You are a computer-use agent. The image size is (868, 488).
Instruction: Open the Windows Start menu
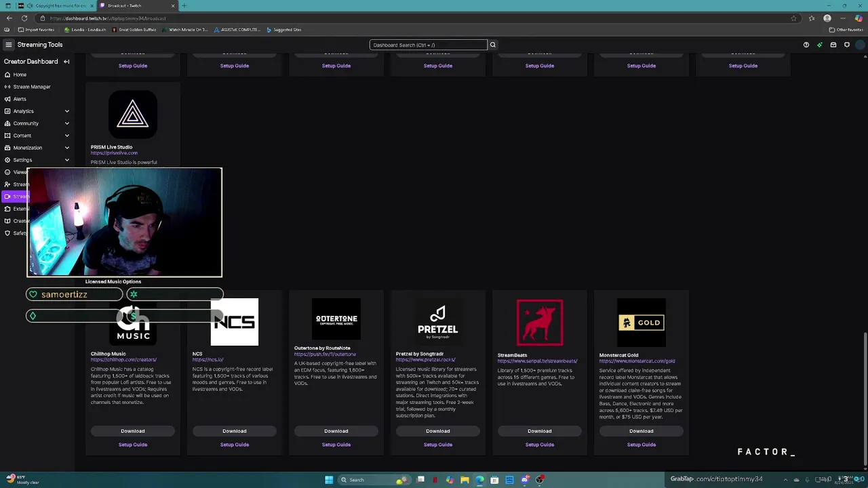(329, 480)
